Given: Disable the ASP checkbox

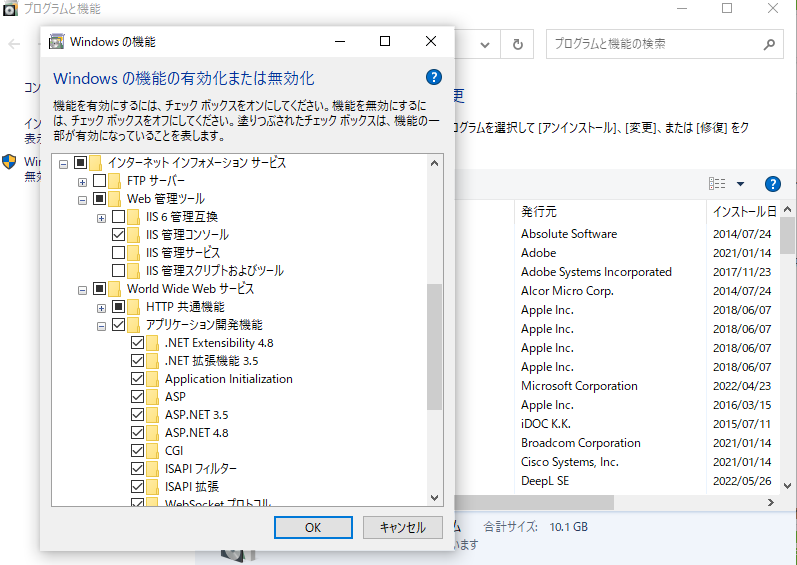Looking at the screenshot, I should [x=137, y=396].
